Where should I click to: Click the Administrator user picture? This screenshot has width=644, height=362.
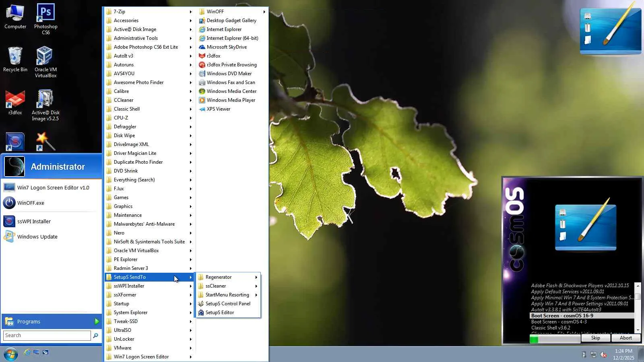point(14,167)
